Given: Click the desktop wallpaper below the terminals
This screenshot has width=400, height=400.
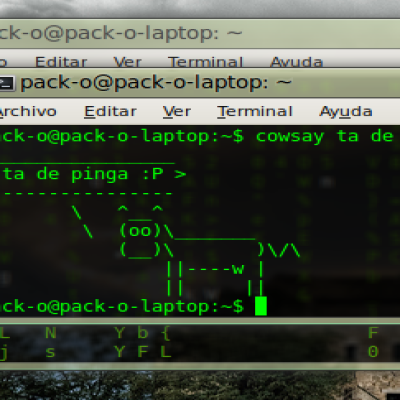Looking at the screenshot, I should point(200,385).
